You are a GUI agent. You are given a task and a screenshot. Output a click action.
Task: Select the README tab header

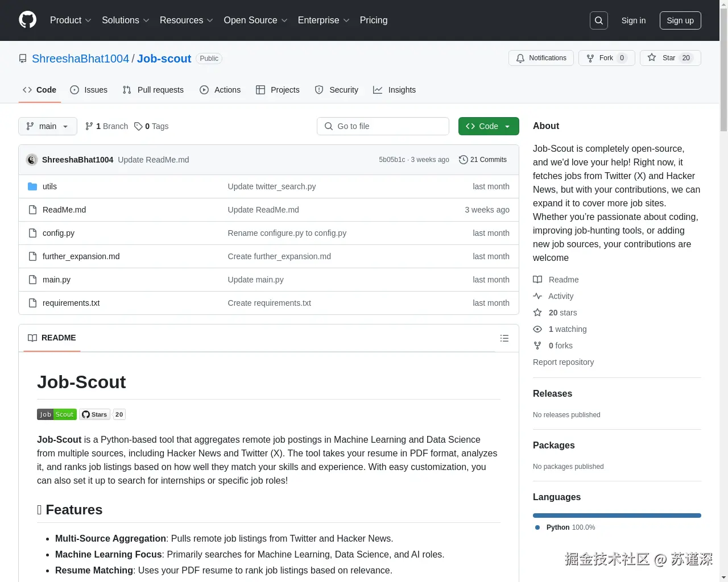point(52,338)
